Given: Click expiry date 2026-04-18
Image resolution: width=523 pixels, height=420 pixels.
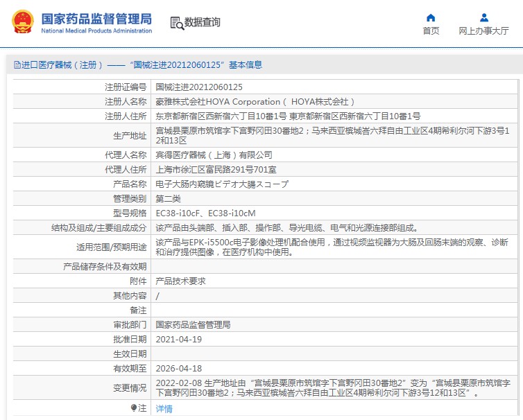Looking at the screenshot, I should (178, 368).
